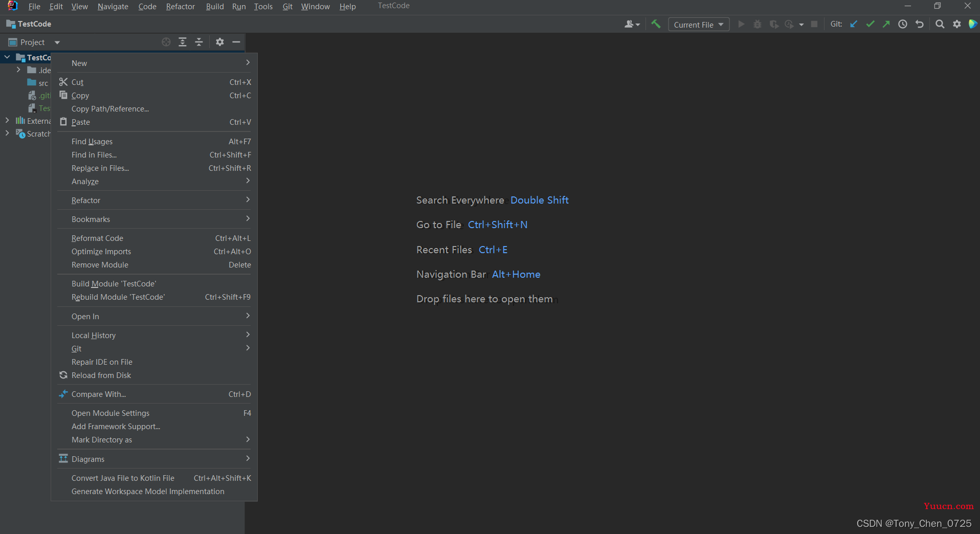Select Repair IDE on File

coord(154,362)
